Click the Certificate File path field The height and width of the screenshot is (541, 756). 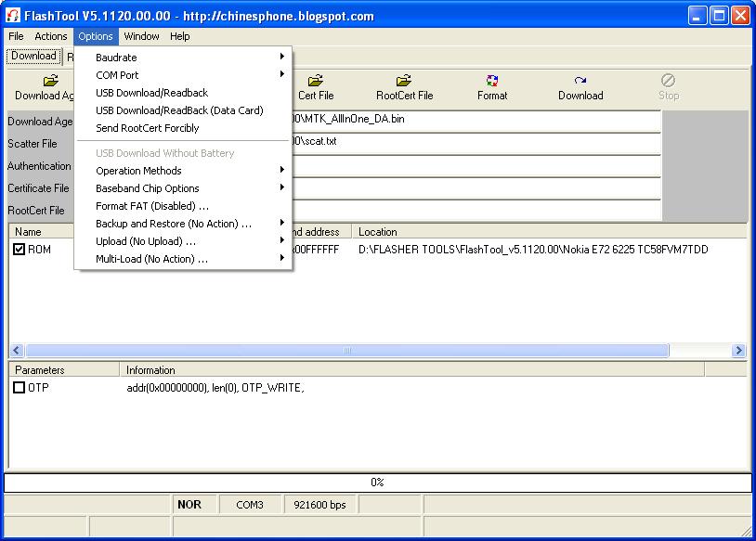pos(476,187)
